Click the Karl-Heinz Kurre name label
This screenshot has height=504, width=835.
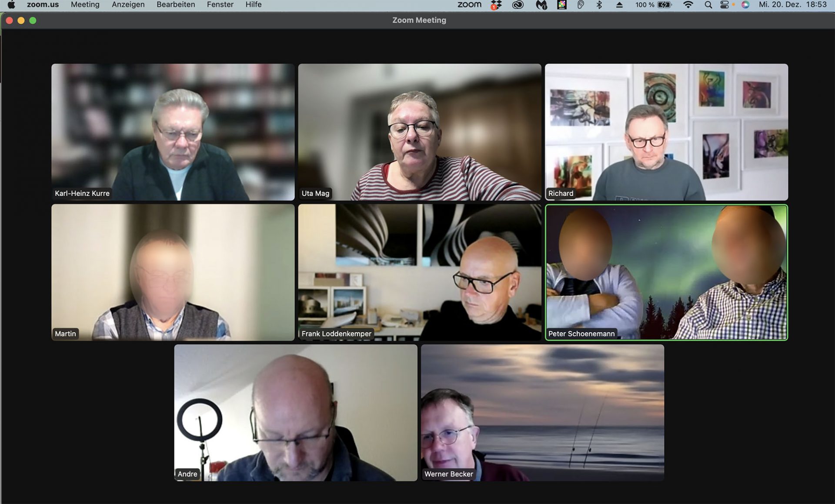coord(82,194)
